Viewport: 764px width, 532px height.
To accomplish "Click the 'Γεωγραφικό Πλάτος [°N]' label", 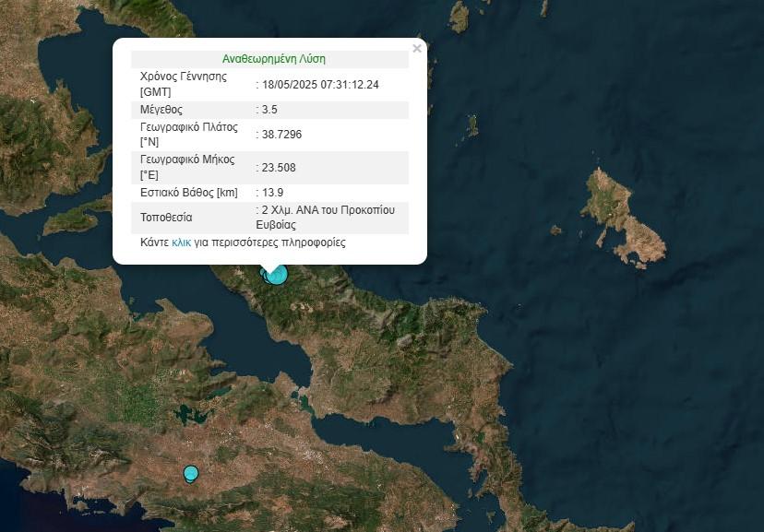I will pyautogui.click(x=189, y=135).
